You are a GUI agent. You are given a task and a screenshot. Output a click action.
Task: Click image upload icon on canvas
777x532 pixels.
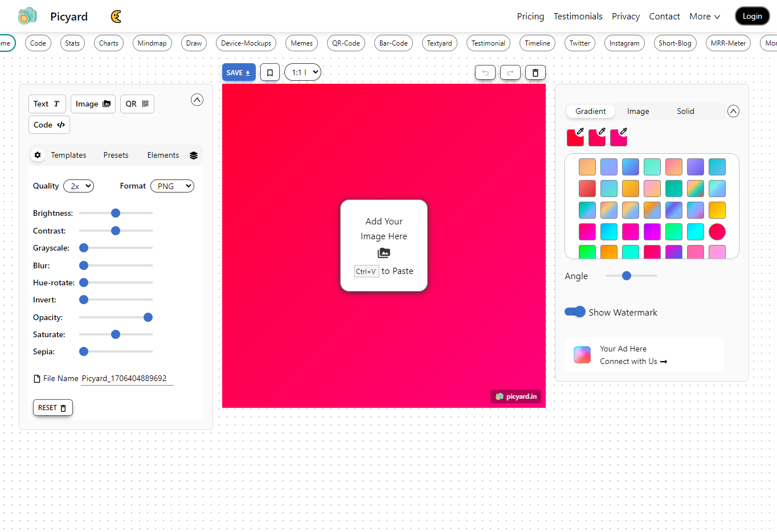pyautogui.click(x=384, y=253)
